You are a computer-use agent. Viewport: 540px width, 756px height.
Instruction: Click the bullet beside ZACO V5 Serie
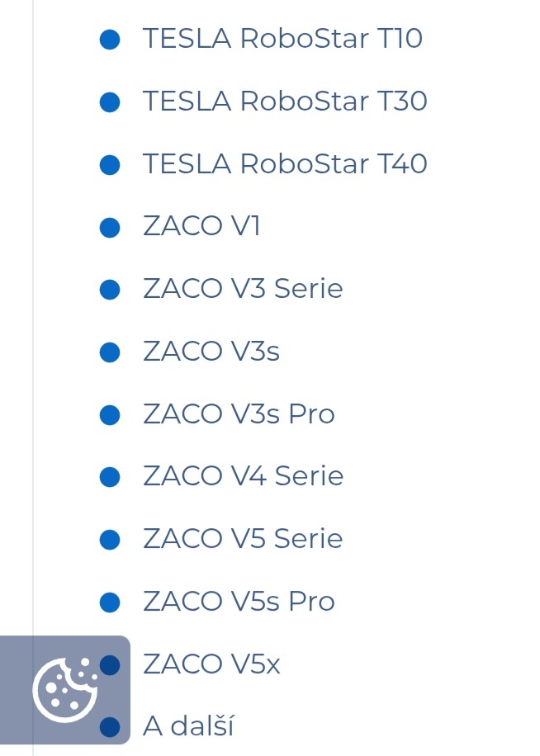110,540
